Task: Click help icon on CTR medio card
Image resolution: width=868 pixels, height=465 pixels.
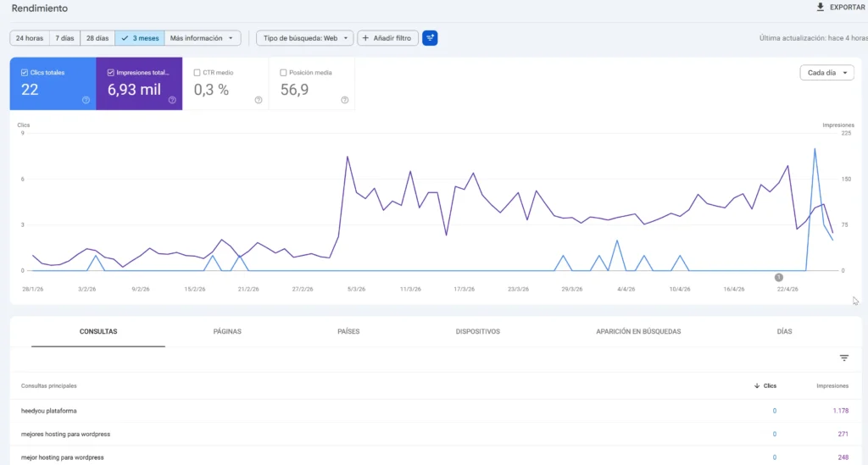Action: tap(259, 100)
